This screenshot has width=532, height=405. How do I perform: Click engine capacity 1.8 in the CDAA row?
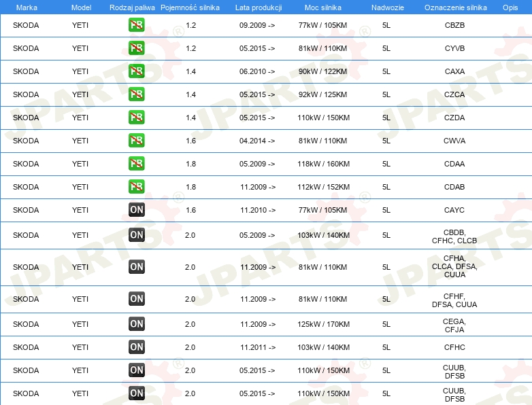pos(191,163)
